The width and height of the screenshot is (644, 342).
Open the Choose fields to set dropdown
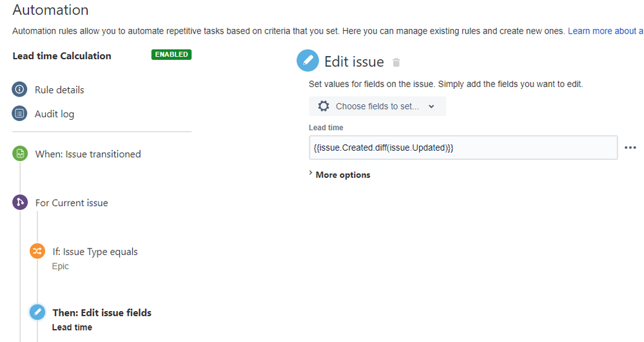(x=377, y=106)
